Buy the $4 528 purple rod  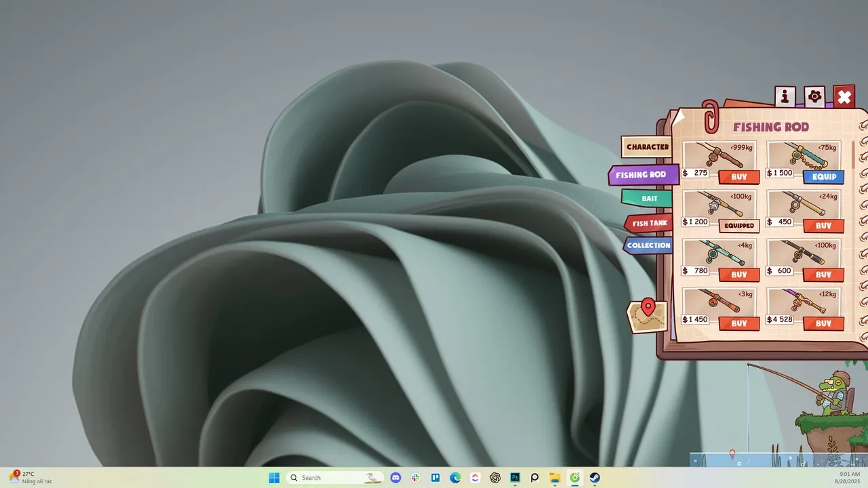tap(823, 323)
